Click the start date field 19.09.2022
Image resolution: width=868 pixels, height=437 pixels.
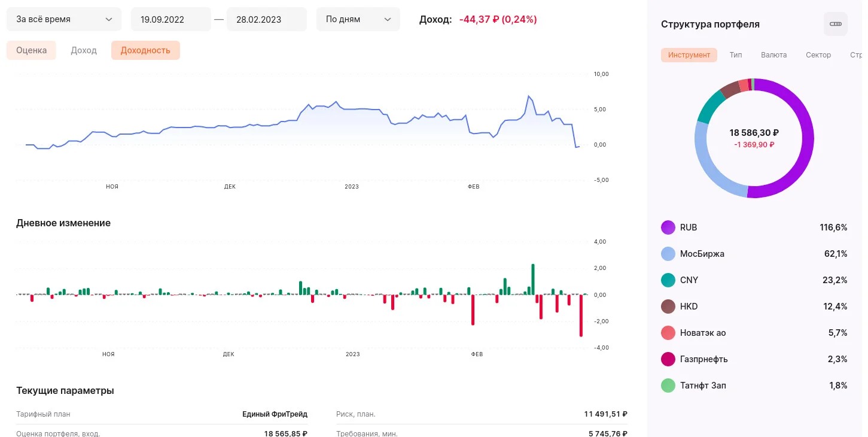pos(171,19)
